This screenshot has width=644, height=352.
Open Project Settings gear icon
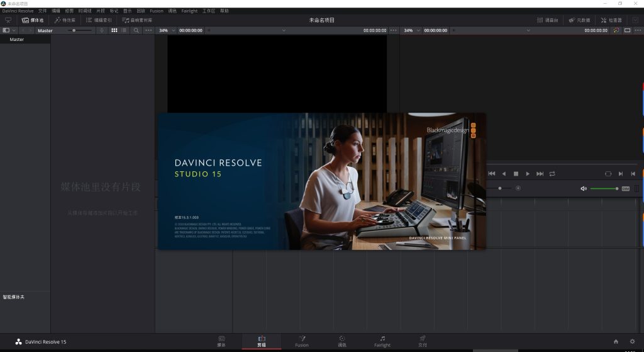pyautogui.click(x=632, y=342)
